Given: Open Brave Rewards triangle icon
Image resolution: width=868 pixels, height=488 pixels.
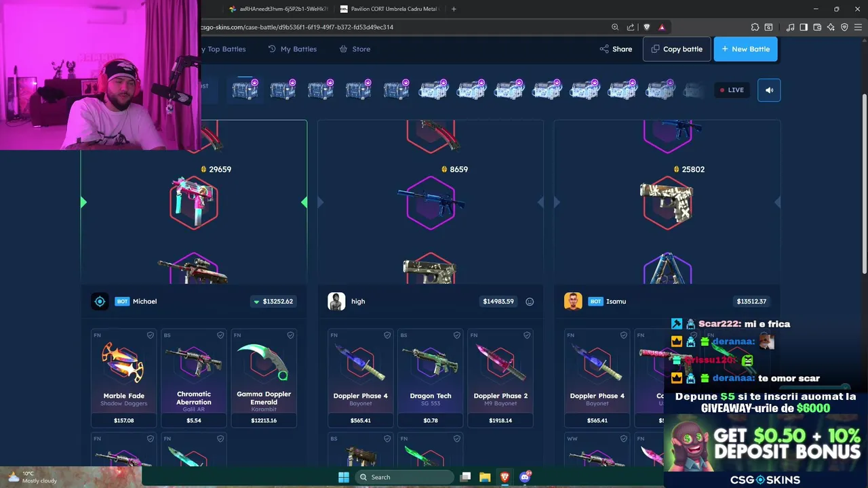Looking at the screenshot, I should 662,27.
